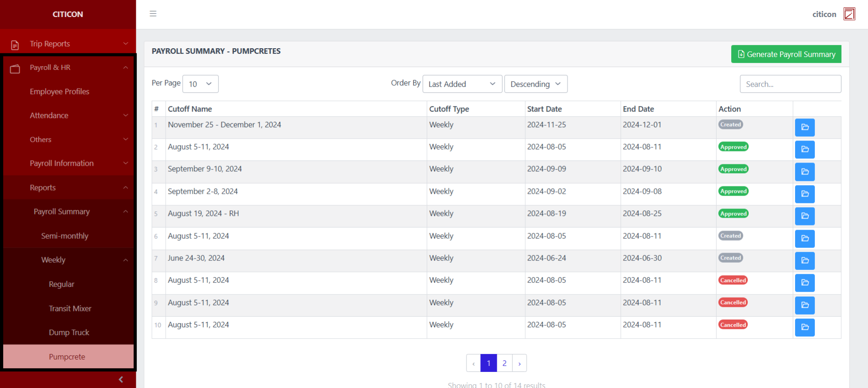Go to page 2 of results

[504, 363]
